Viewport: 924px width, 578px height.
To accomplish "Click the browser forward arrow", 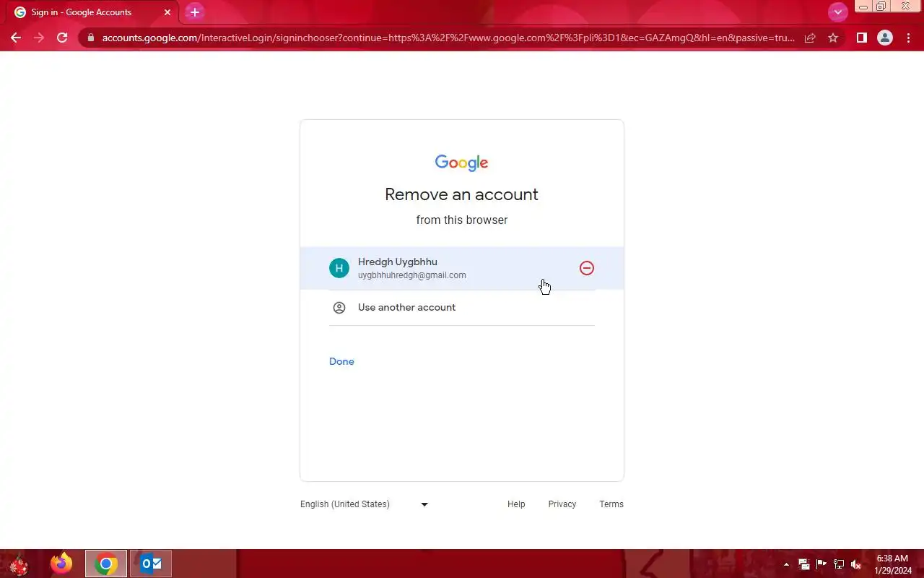I will click(39, 38).
